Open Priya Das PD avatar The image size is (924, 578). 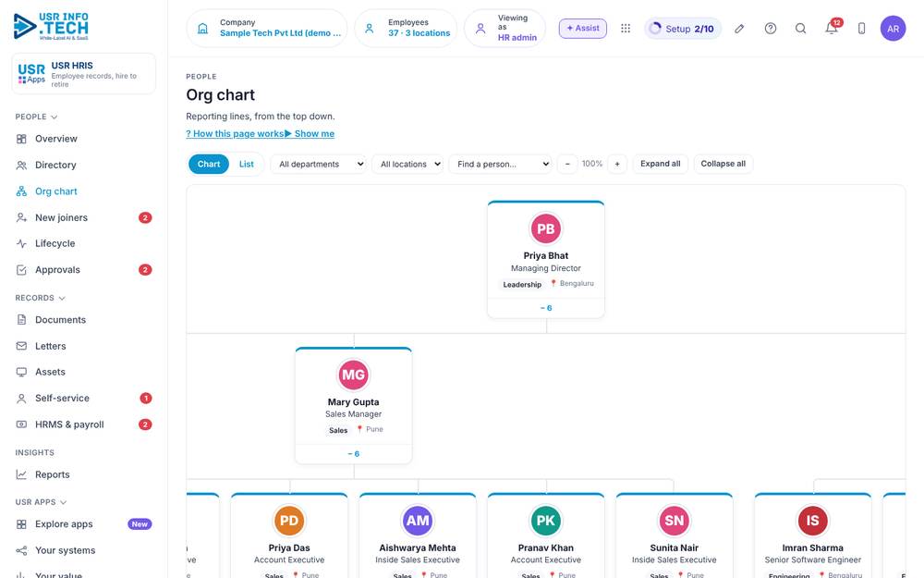click(288, 521)
